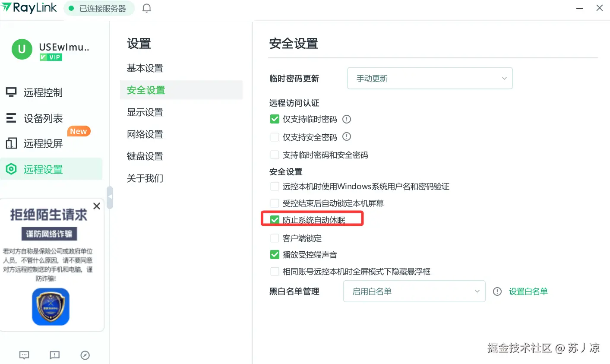Open the 远程控制 remote control page

coord(43,92)
